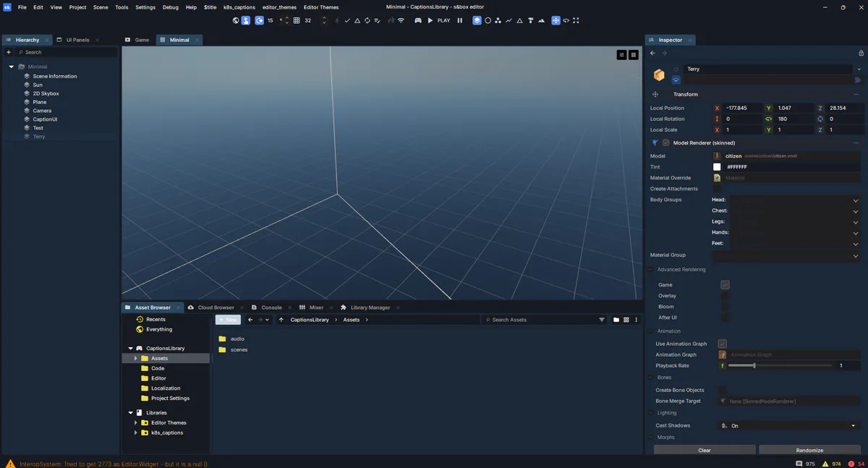
Task: Click the viewport settings sliders icon
Action: click(x=621, y=54)
